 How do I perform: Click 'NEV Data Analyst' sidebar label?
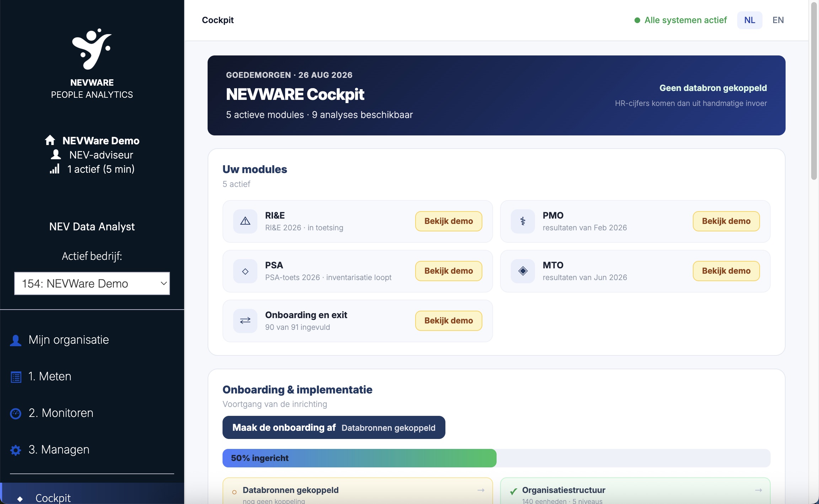tap(92, 226)
